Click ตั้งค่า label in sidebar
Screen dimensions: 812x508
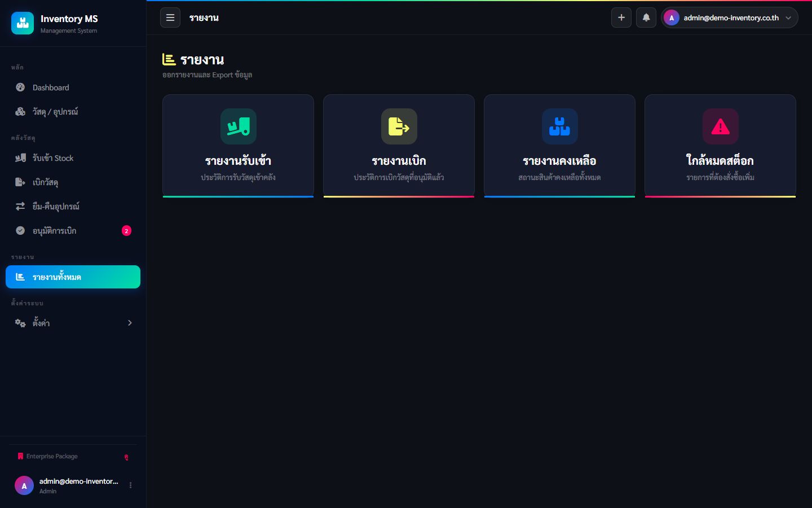41,323
